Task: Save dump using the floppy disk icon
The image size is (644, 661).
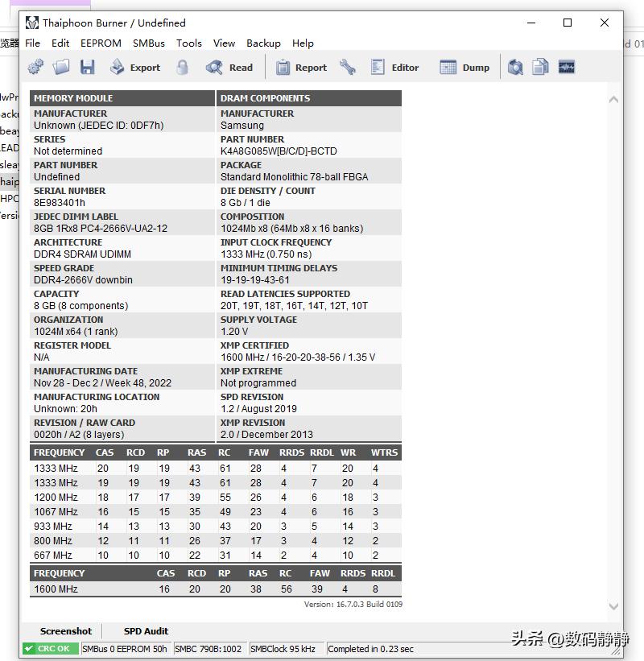Action: tap(87, 68)
